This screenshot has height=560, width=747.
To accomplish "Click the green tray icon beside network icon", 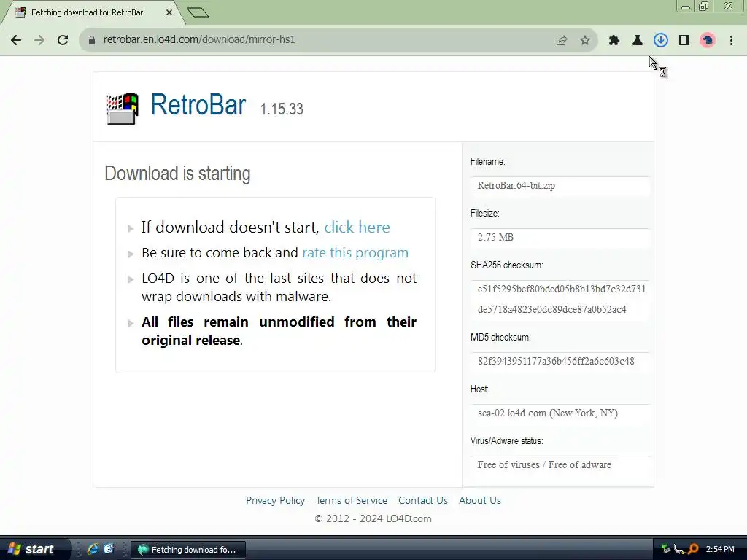I will [x=666, y=549].
